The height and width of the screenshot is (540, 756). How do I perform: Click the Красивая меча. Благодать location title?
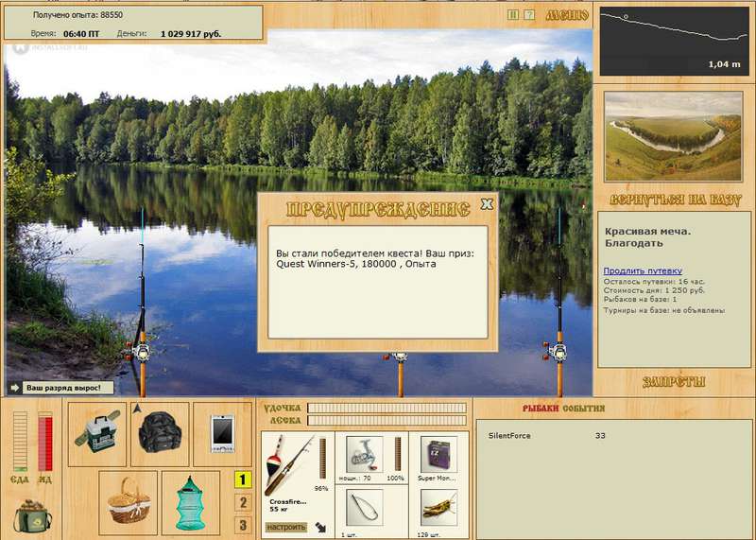coord(647,237)
